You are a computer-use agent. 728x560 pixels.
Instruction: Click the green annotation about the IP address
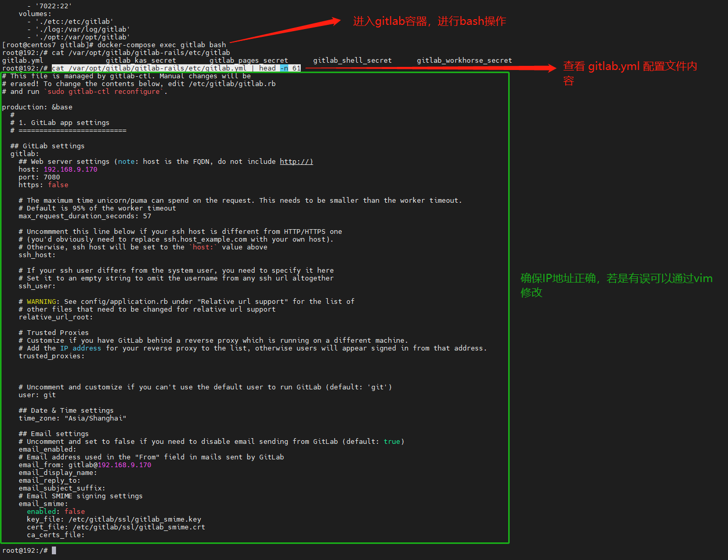click(616, 285)
